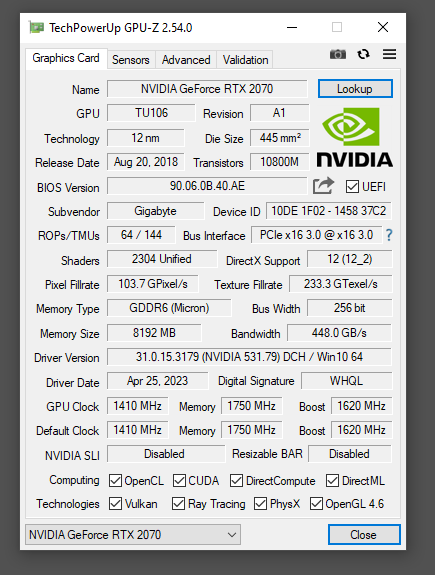Click the Default Clock row Memory 1750 MHz
The width and height of the screenshot is (435, 575).
point(252,430)
